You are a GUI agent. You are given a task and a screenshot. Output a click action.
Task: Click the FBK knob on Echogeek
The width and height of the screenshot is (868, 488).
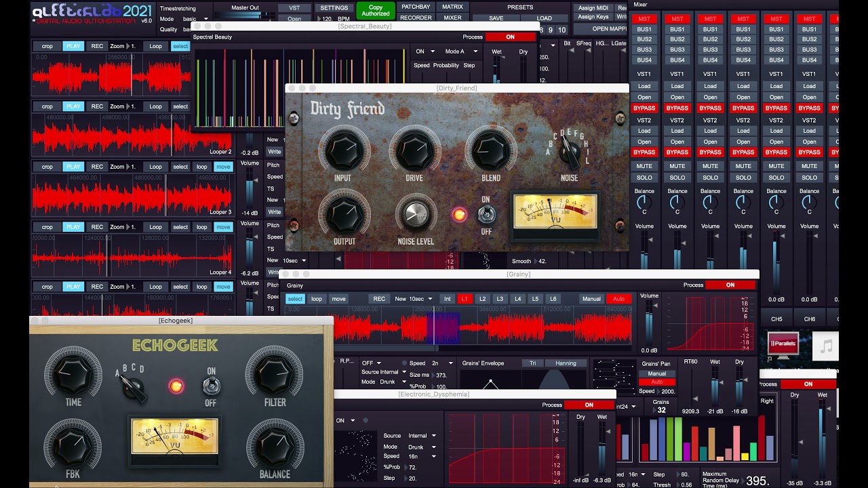coord(73,444)
